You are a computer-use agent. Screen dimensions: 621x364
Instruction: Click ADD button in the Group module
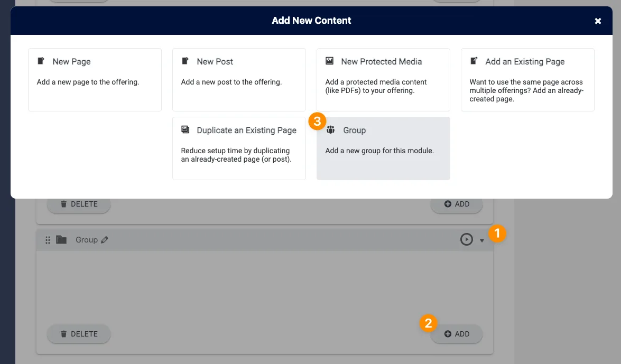tap(457, 334)
